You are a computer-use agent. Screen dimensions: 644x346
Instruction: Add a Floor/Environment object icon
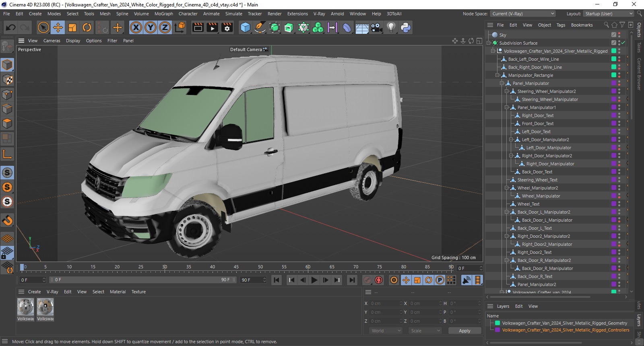click(x=362, y=27)
